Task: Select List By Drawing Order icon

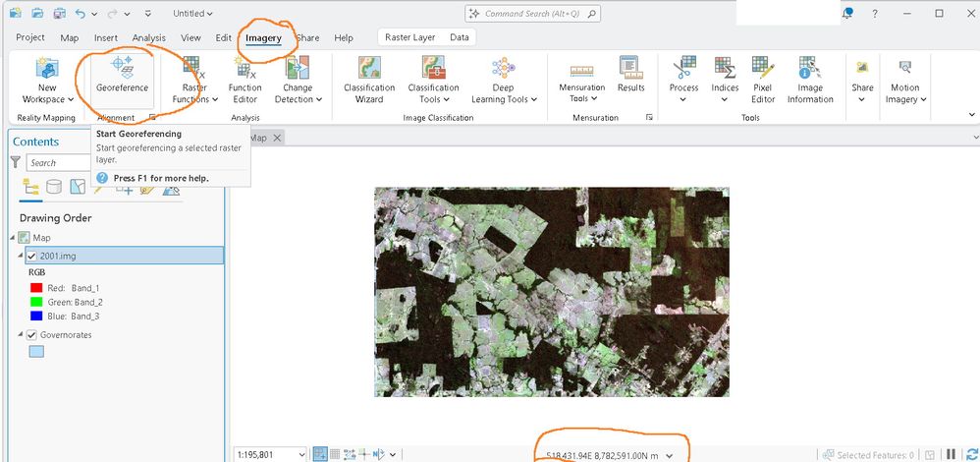Action: tap(30, 187)
